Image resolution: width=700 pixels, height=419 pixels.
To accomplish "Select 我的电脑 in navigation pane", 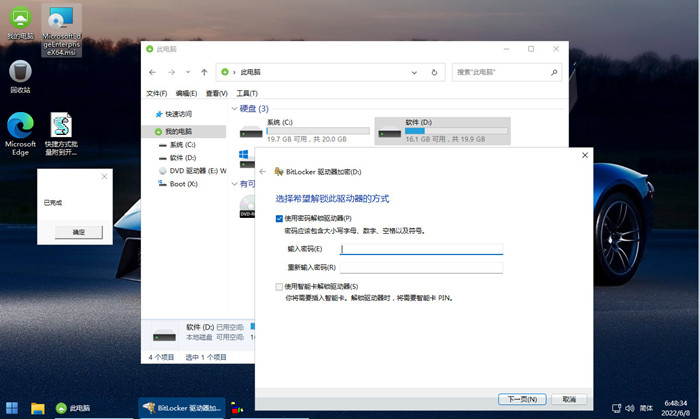I will pyautogui.click(x=183, y=131).
